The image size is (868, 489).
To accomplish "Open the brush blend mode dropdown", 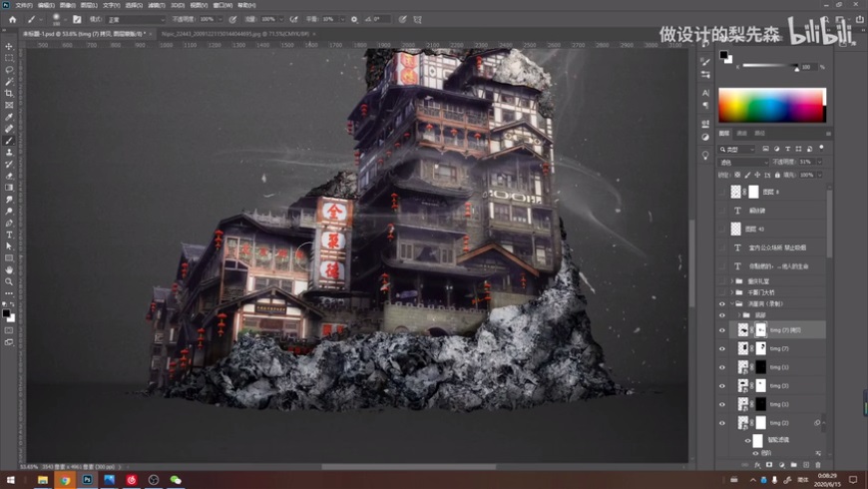I will tap(136, 19).
